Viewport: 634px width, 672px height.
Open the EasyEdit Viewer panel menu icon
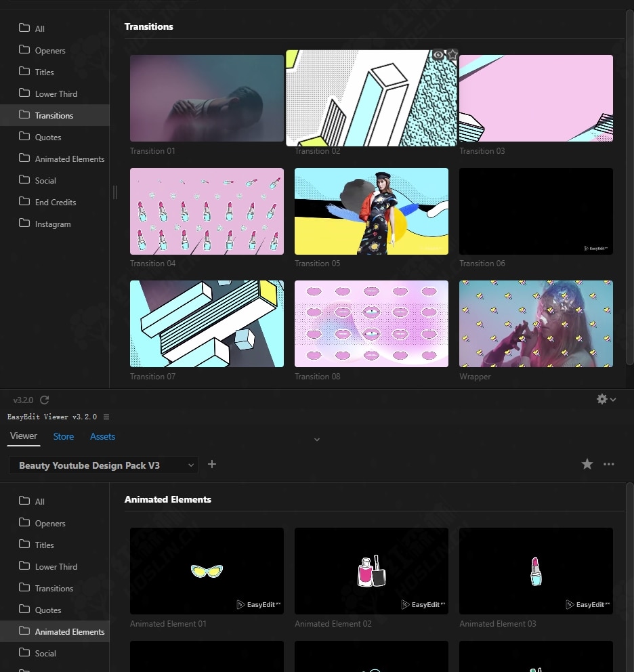(x=106, y=417)
